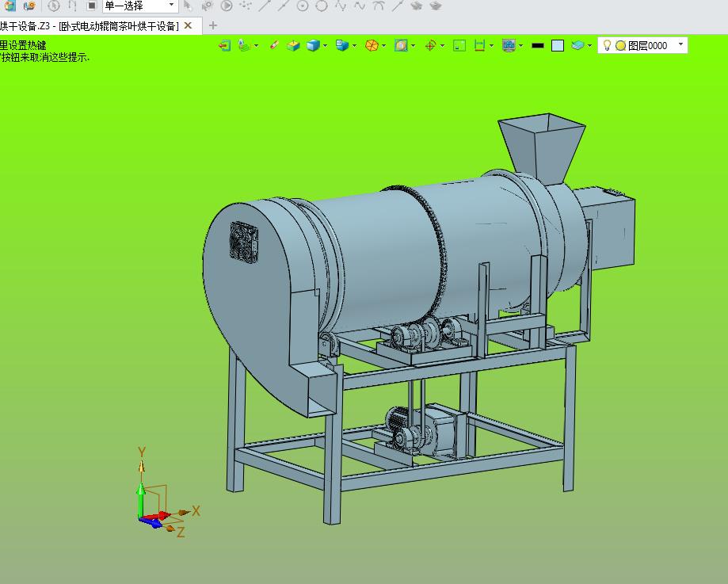
Task: Expand dropdown arrow beside red crosshair icon
Action: pyautogui.click(x=443, y=45)
